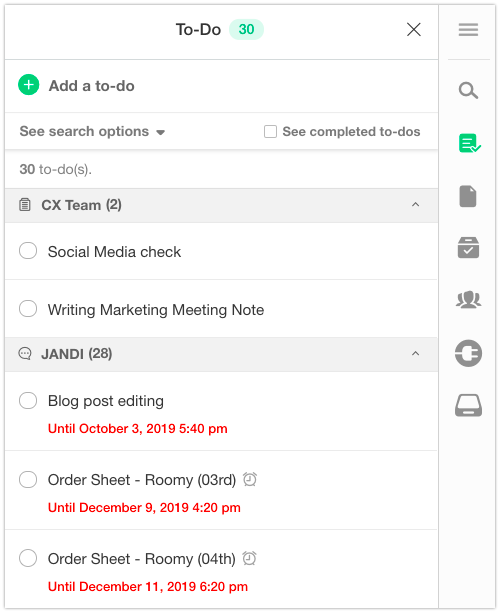The height and width of the screenshot is (613, 500).
Task: Complete the Blog post editing to-do
Action: coord(28,400)
